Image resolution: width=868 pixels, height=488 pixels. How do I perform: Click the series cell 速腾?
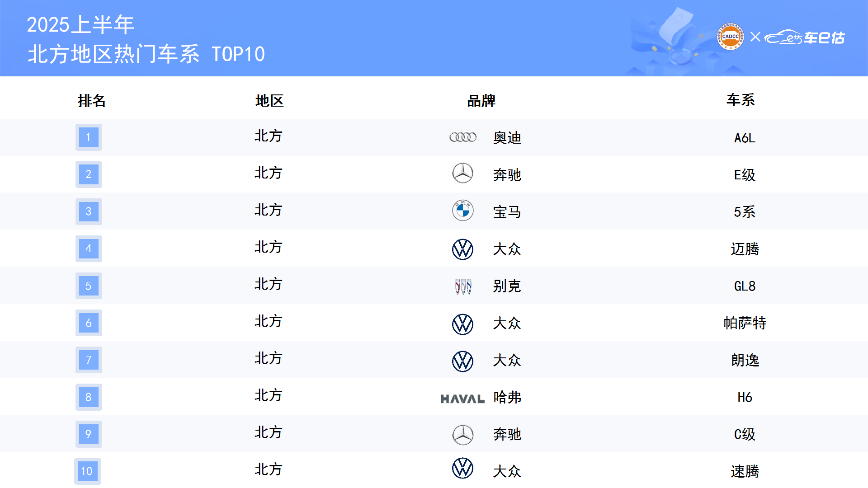[745, 471]
